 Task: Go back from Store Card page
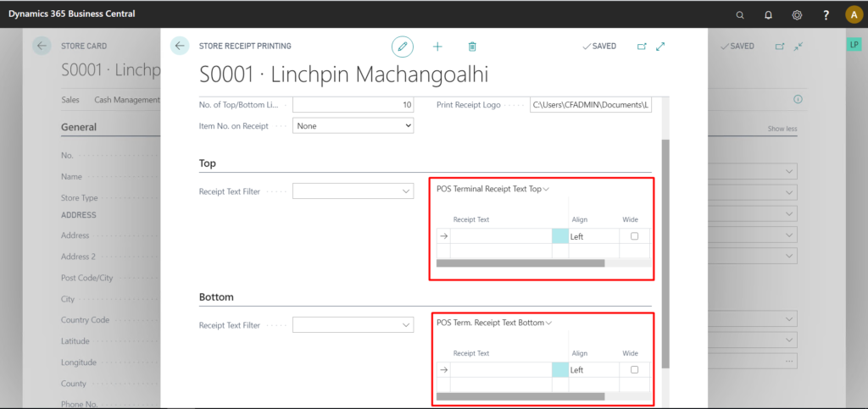pos(42,46)
